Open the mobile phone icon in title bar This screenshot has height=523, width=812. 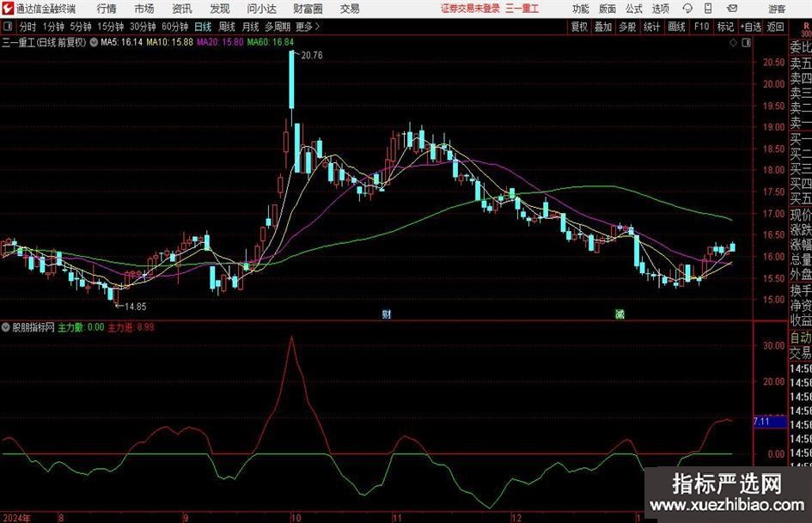click(x=708, y=9)
